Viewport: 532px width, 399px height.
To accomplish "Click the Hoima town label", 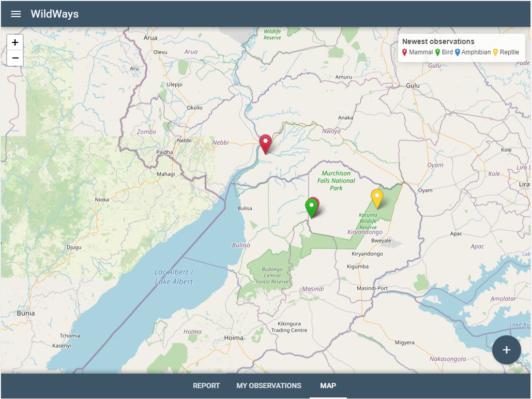I will pyautogui.click(x=234, y=338).
